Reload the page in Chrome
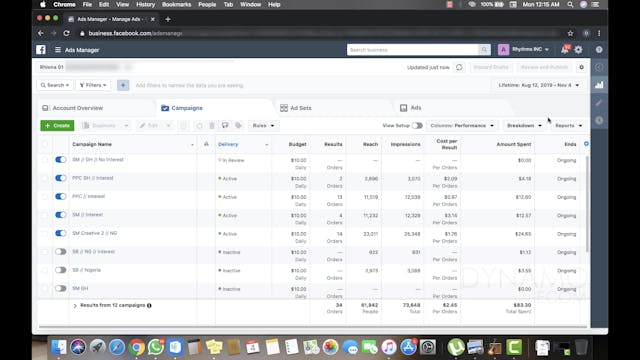 pyautogui.click(x=67, y=33)
